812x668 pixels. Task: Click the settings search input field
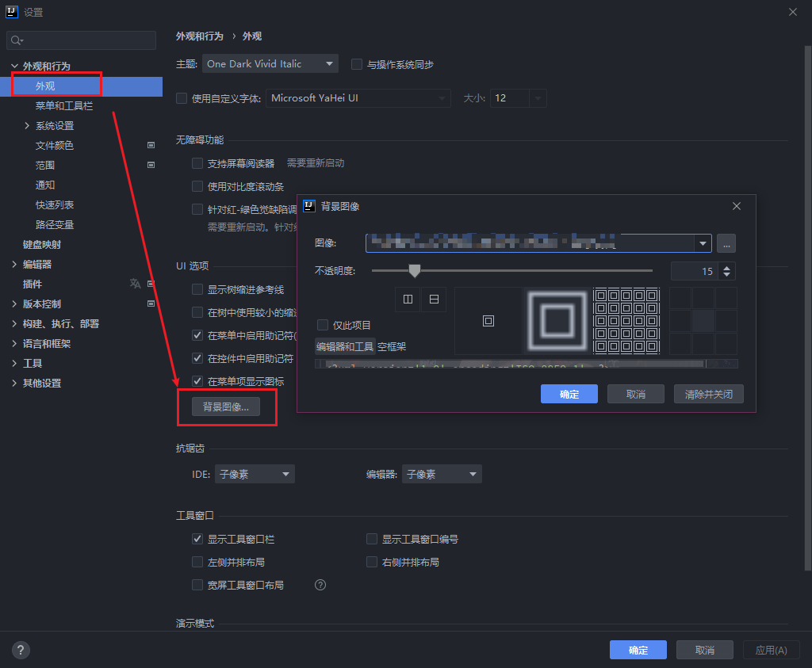tap(82, 40)
